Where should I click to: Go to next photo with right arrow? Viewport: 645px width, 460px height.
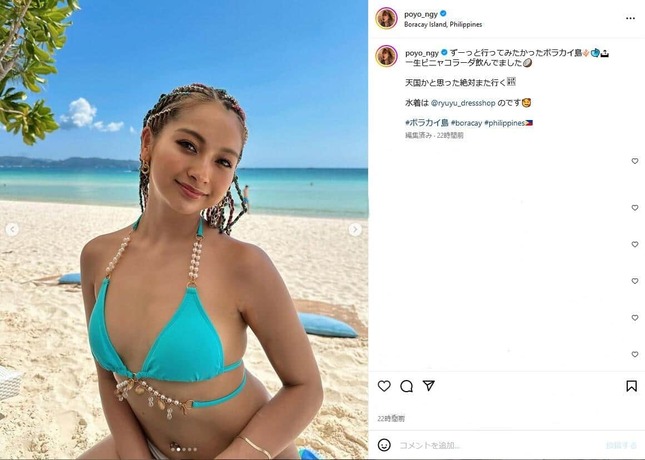pyautogui.click(x=355, y=229)
